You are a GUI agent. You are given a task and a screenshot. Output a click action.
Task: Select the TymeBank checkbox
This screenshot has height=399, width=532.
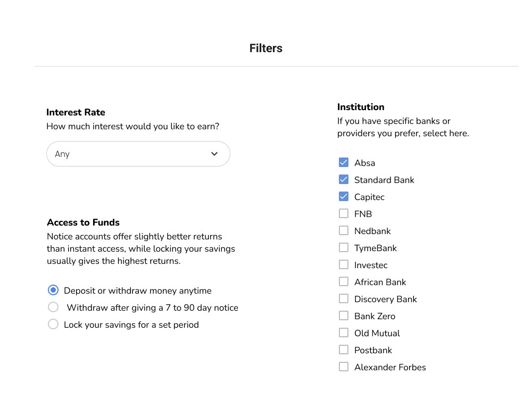(344, 247)
